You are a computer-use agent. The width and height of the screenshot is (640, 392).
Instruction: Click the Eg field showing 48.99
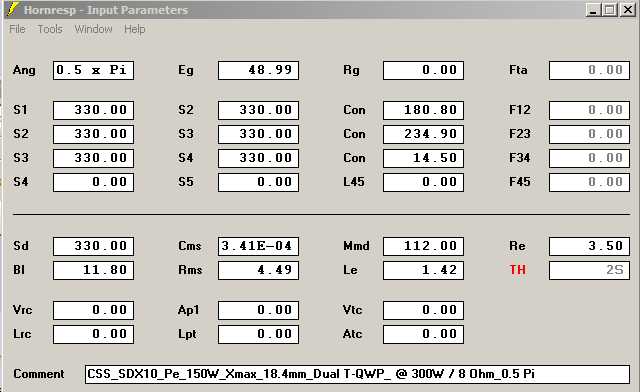pos(258,70)
